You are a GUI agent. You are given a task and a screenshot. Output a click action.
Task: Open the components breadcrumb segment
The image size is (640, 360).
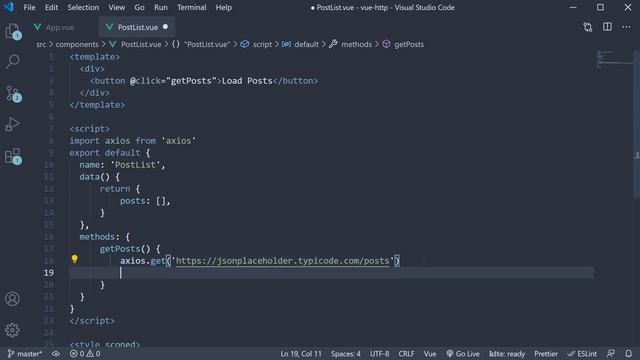coord(77,44)
